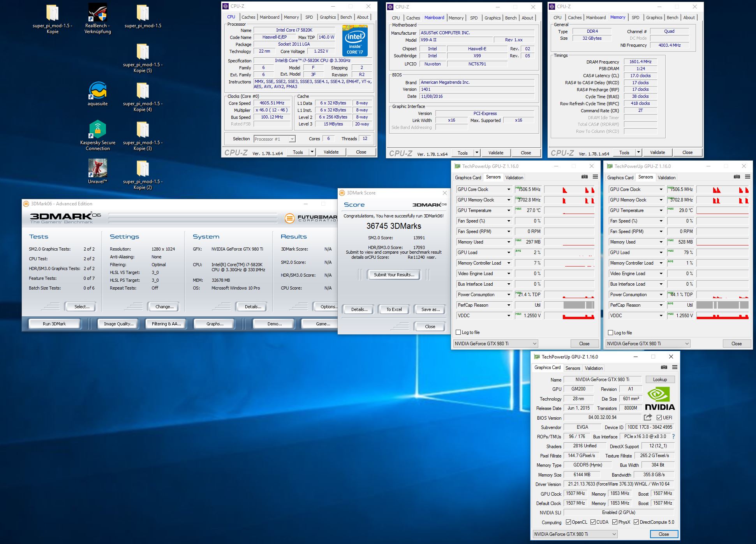This screenshot has width=756, height=544.
Task: Click VDDC sensor graph in right GPU-Z window
Action: coord(722,316)
